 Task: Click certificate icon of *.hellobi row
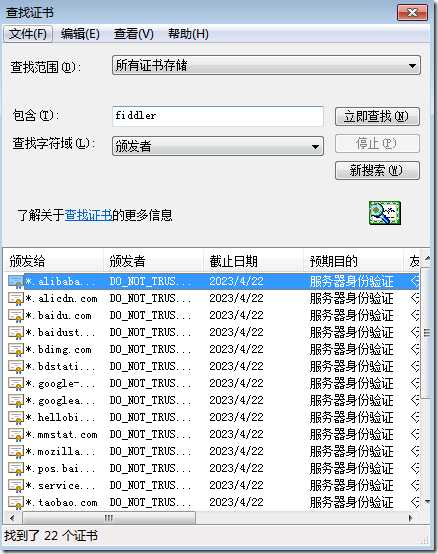click(16, 418)
